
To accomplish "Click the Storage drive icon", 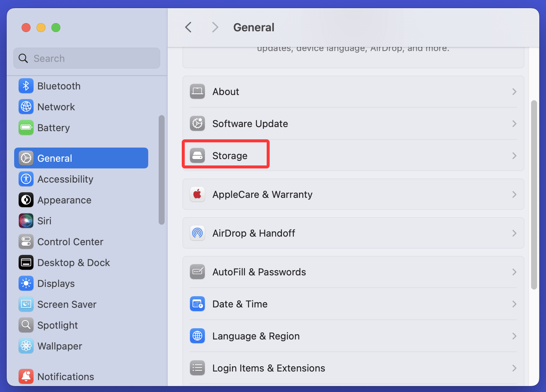I will (x=197, y=156).
